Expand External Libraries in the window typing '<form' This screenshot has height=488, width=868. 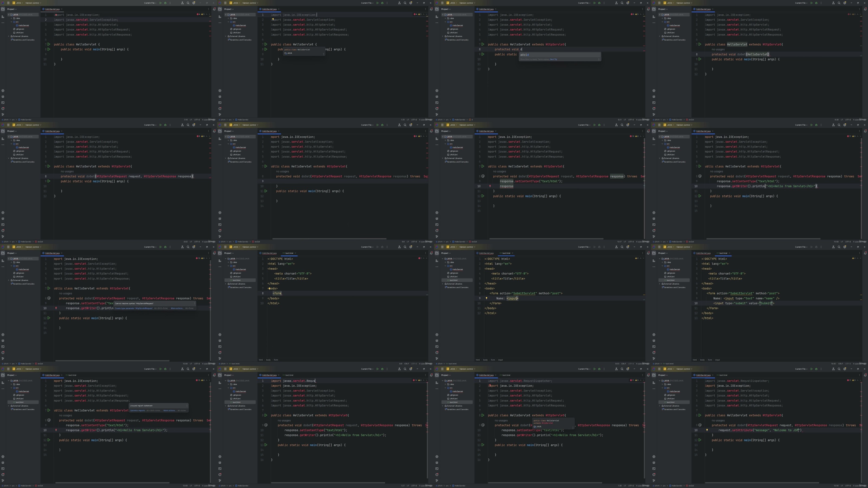coord(226,284)
